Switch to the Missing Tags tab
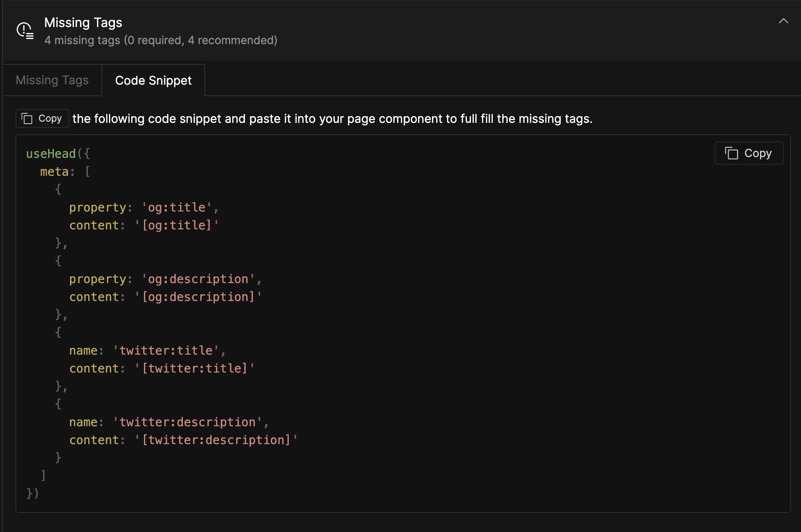Screen dimensions: 801x532 52,80
